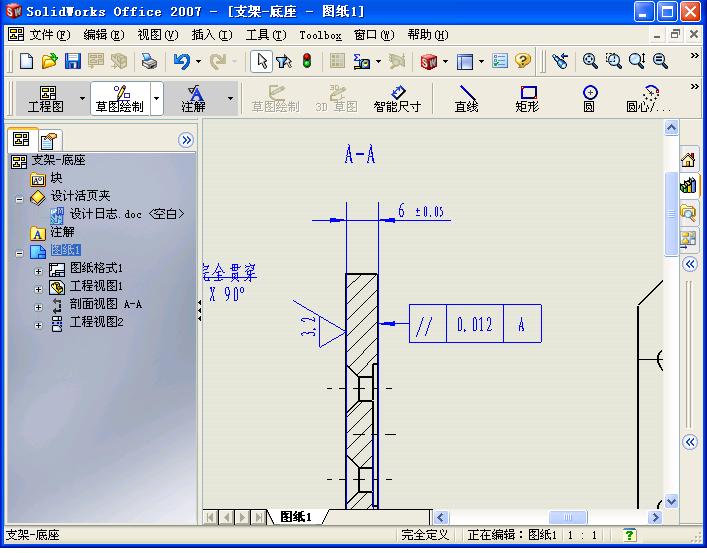Click the Rebuild traffic light icon
Viewport: 707px width, 553px height.
pos(307,61)
